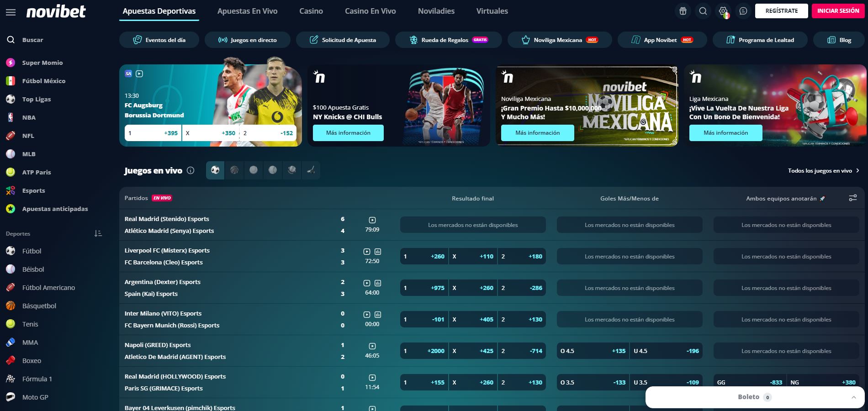This screenshot has width=868, height=411.
Task: Switch to the Casino En Vivo tab
Action: point(370,11)
